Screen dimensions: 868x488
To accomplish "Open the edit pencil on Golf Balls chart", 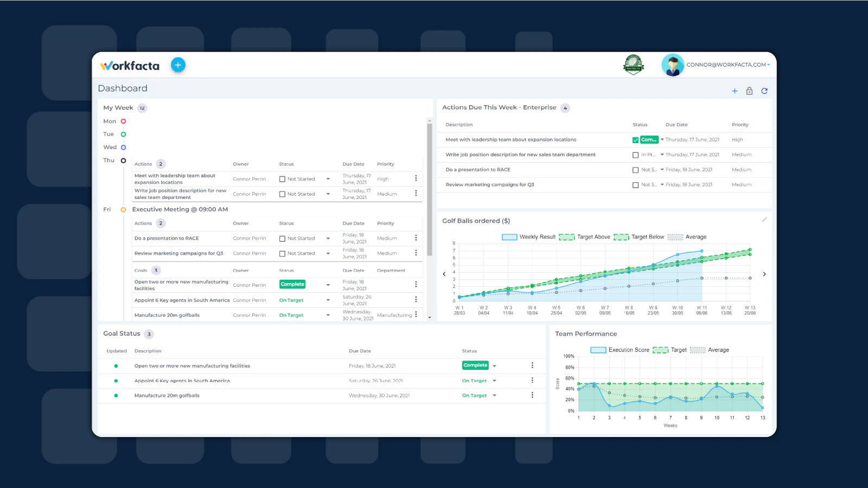I will point(765,220).
